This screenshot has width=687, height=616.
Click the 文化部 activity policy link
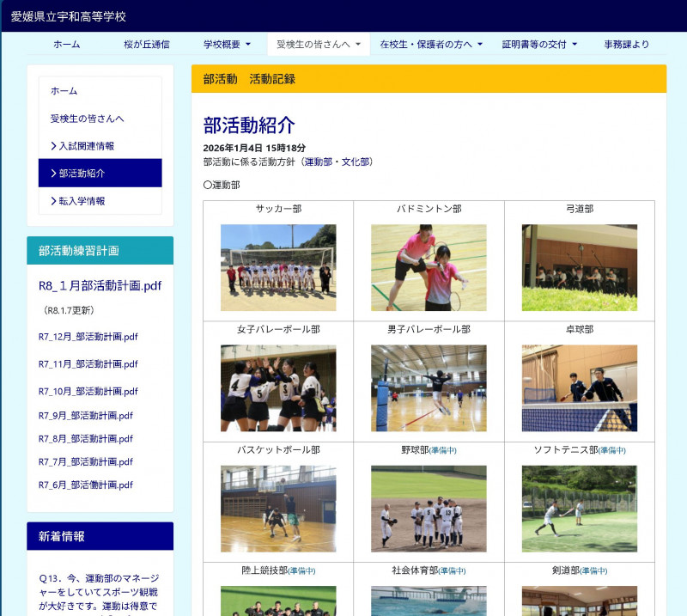tap(356, 162)
